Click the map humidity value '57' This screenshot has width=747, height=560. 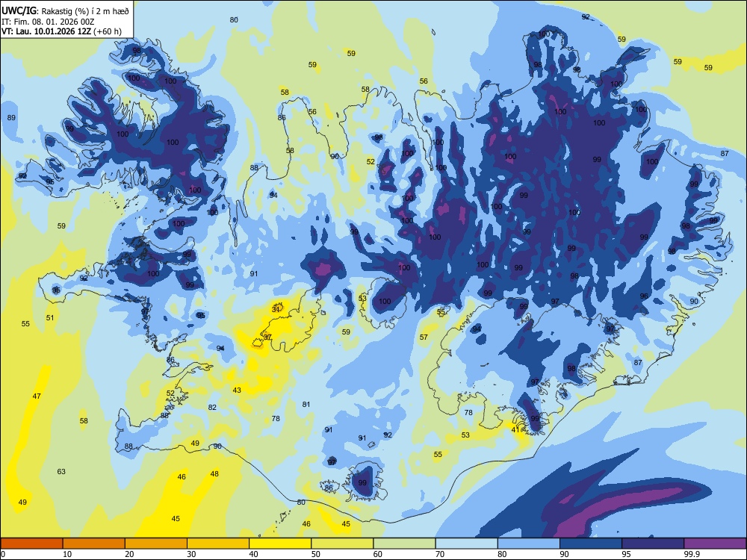pyautogui.click(x=424, y=337)
